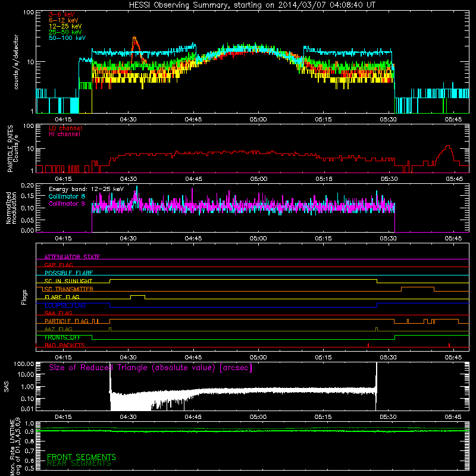This screenshot has width=476, height=476.
Task: Click the FRONTS OFF flag label
Action: coord(62,337)
